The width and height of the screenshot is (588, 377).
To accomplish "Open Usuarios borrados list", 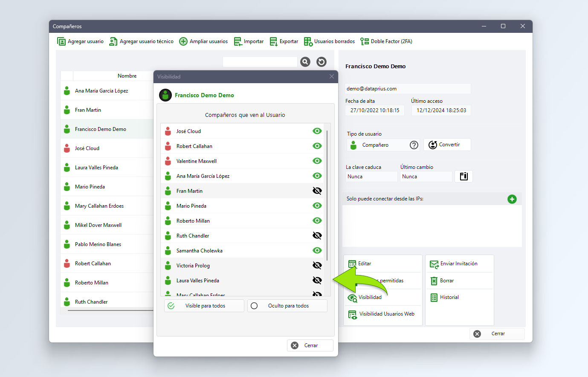I will [329, 41].
